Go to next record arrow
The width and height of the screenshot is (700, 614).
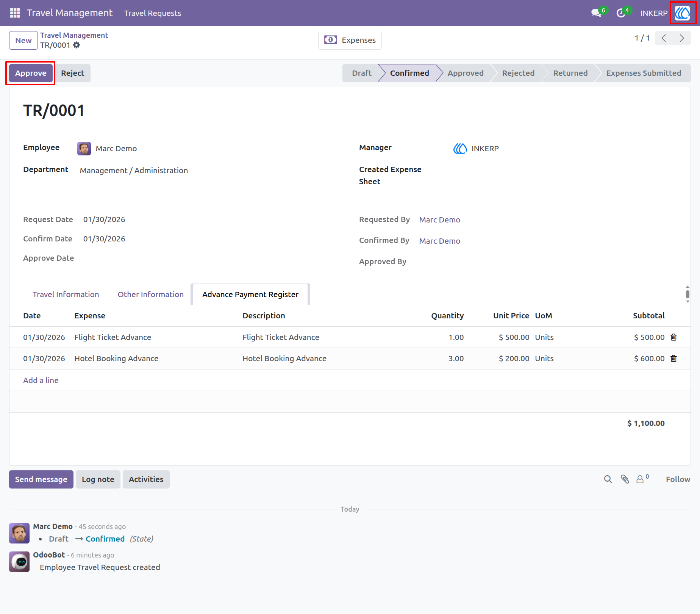682,38
